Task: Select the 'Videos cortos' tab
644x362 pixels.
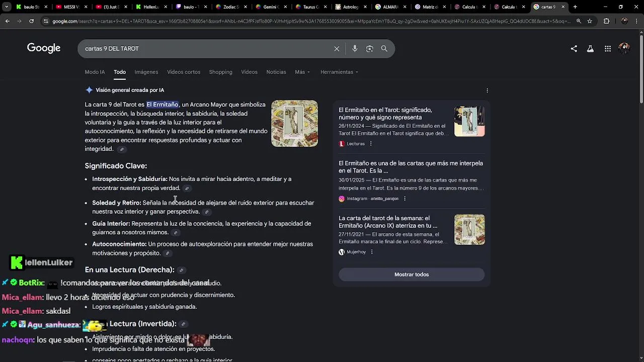Action: (x=184, y=72)
